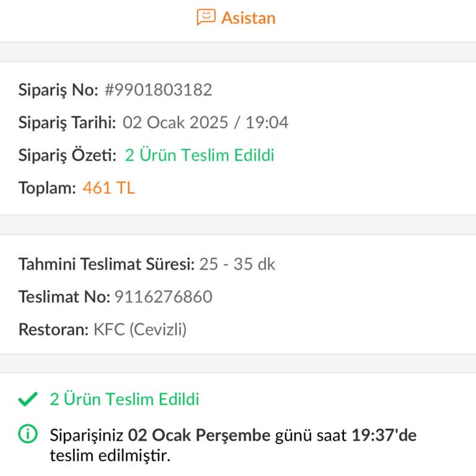Viewport: 476px width, 476px height.
Task: Open order summary 2 Ürün Teslim Edildi
Action: 200,155
